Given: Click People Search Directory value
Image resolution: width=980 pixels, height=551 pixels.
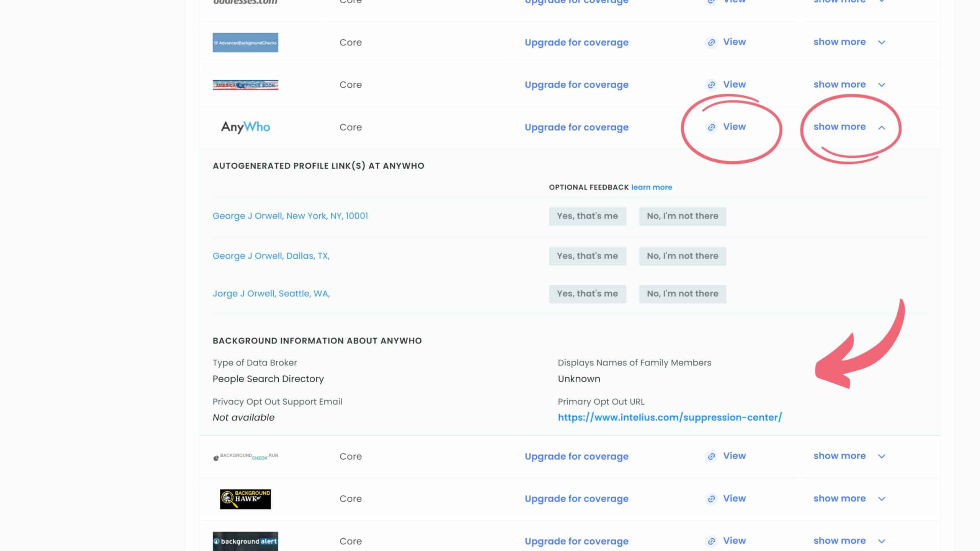Looking at the screenshot, I should (x=268, y=379).
